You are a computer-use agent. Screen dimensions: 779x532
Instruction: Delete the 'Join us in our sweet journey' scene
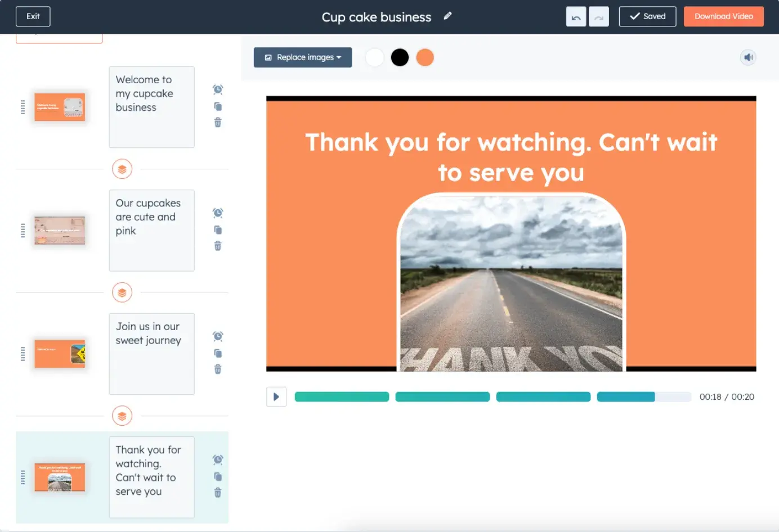point(218,369)
